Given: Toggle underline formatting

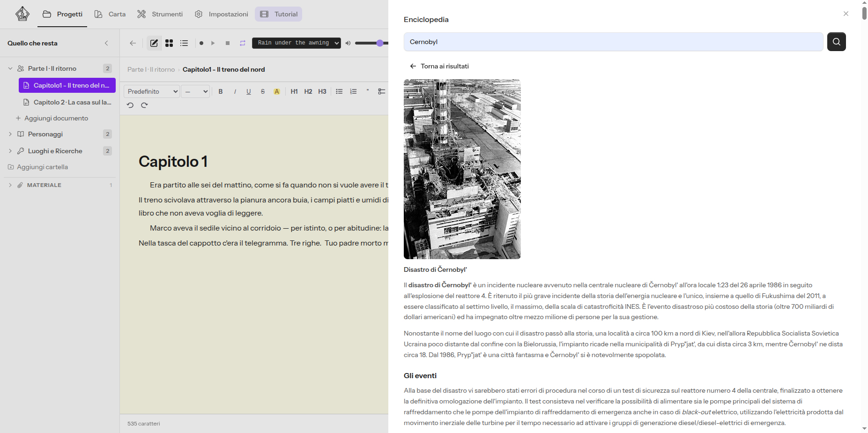Looking at the screenshot, I should [249, 91].
